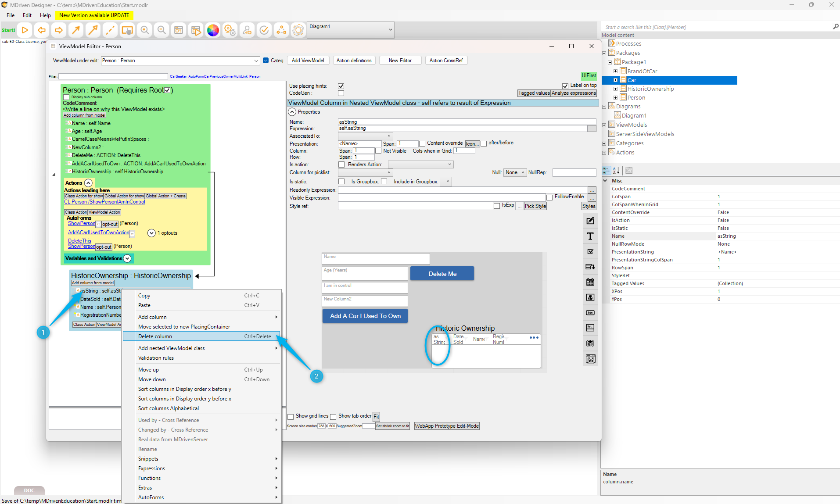Click the user key access icon
This screenshot has height=504, width=840.
coord(247,30)
